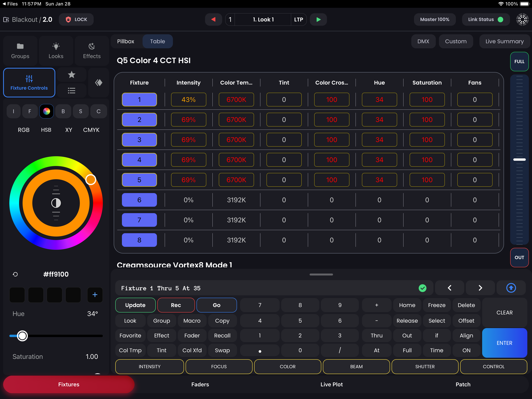532x399 pixels.
Task: Click the vertical intensity fader handle
Action: coord(519,160)
